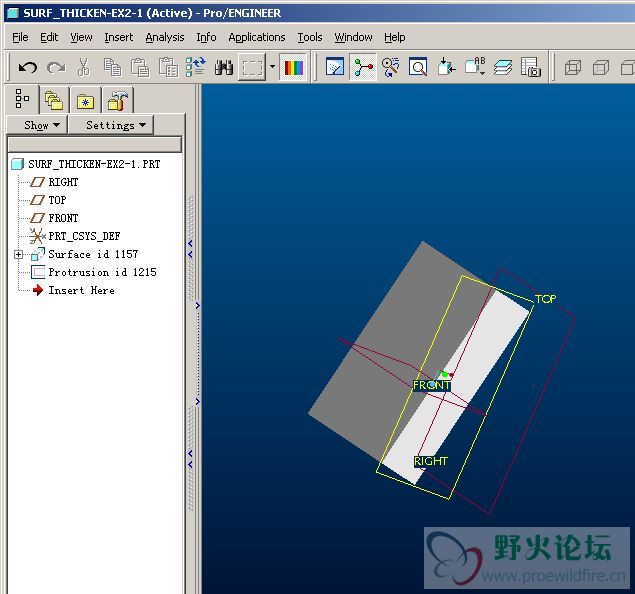635x594 pixels.
Task: Click the Redo arrow icon
Action: 56,67
